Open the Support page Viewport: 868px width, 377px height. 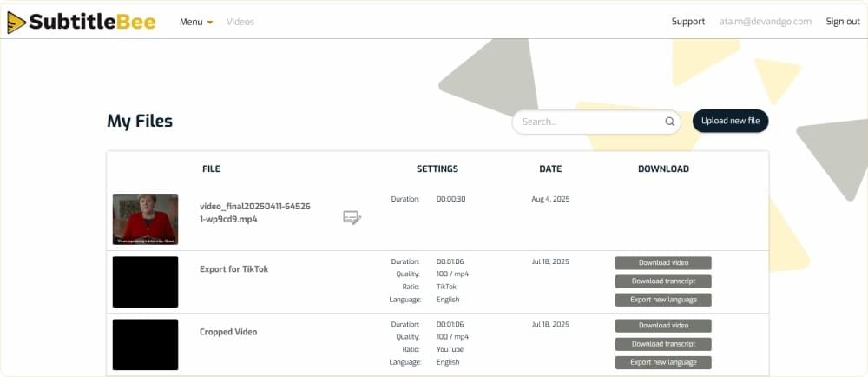pyautogui.click(x=688, y=22)
